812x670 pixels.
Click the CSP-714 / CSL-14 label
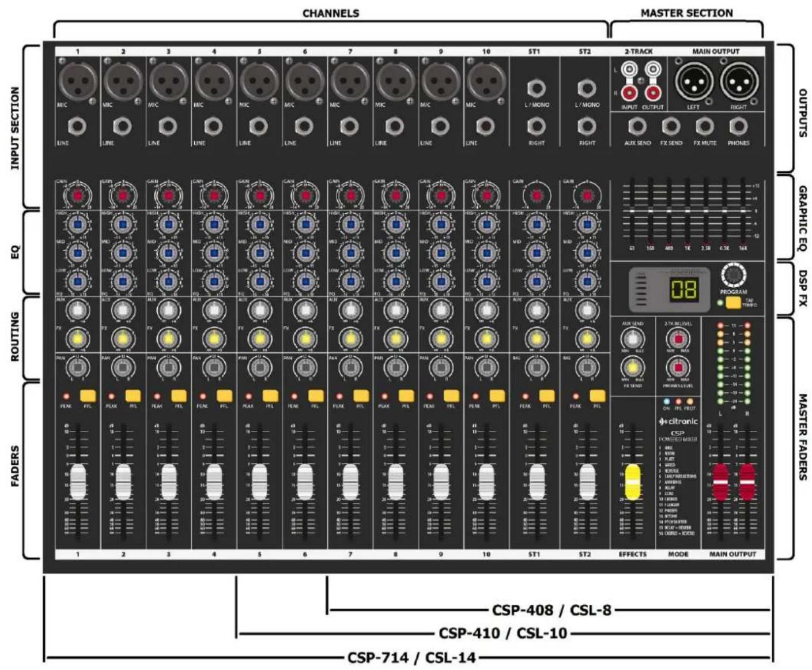tap(411, 657)
